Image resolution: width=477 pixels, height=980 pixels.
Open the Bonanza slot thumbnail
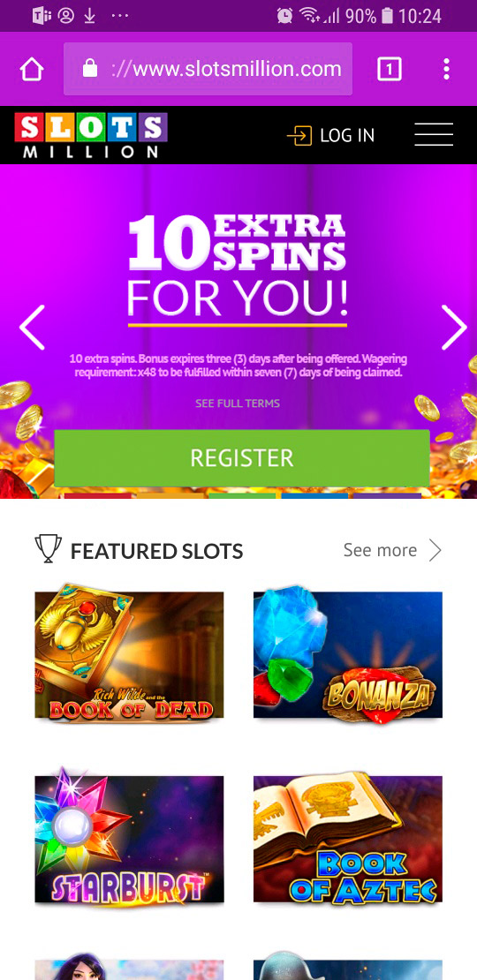coord(347,654)
